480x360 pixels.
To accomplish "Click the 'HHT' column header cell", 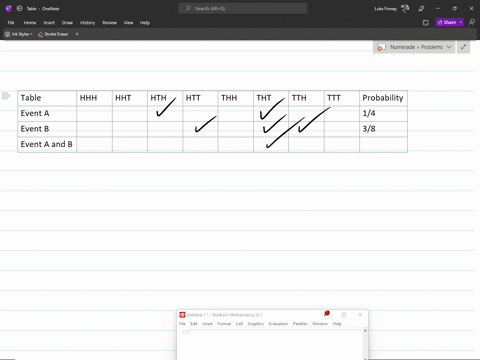I will (x=130, y=98).
